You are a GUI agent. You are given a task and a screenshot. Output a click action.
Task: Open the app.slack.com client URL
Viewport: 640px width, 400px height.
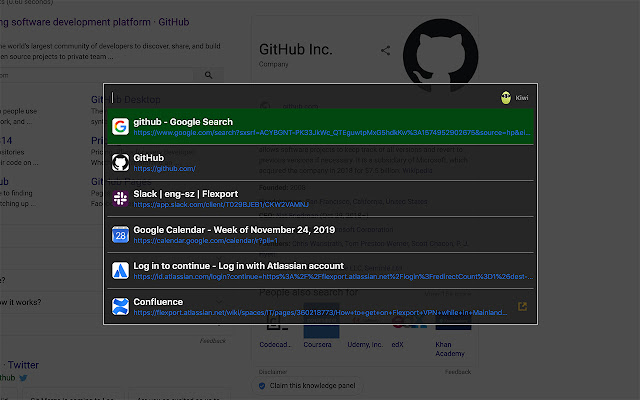click(221, 204)
